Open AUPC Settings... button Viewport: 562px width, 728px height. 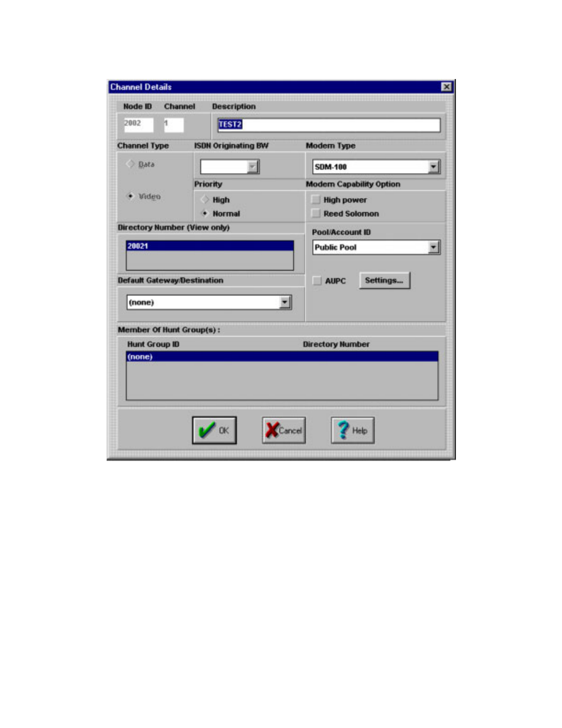(x=384, y=281)
